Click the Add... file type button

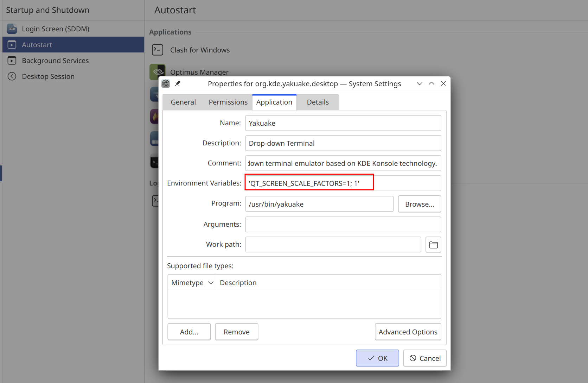[x=189, y=332]
